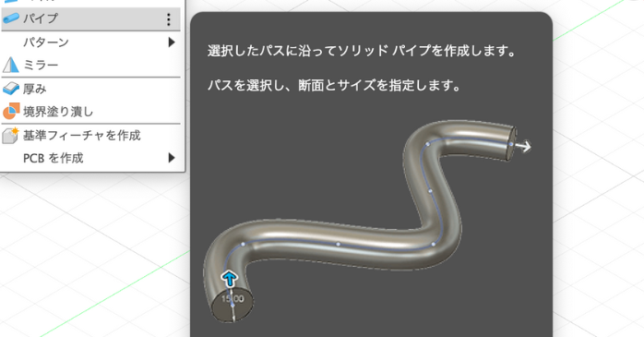Viewport: 644px width, 337px height.
Task: Choose 境界塗り潰し (Boundary Fill)
Action: pos(90,112)
